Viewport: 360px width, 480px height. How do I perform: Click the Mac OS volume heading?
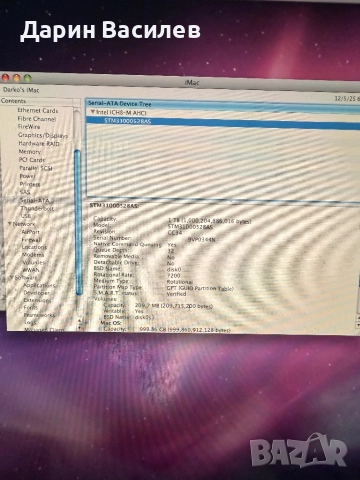click(x=111, y=323)
